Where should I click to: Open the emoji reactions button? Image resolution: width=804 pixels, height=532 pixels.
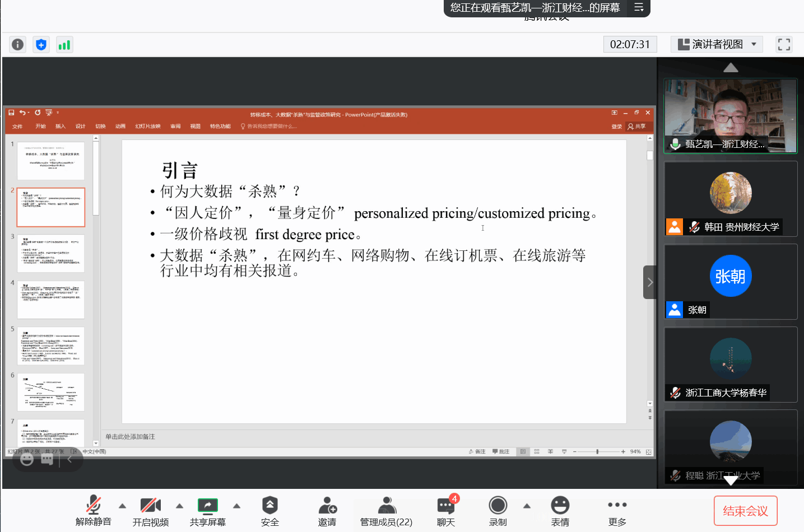[560, 510]
